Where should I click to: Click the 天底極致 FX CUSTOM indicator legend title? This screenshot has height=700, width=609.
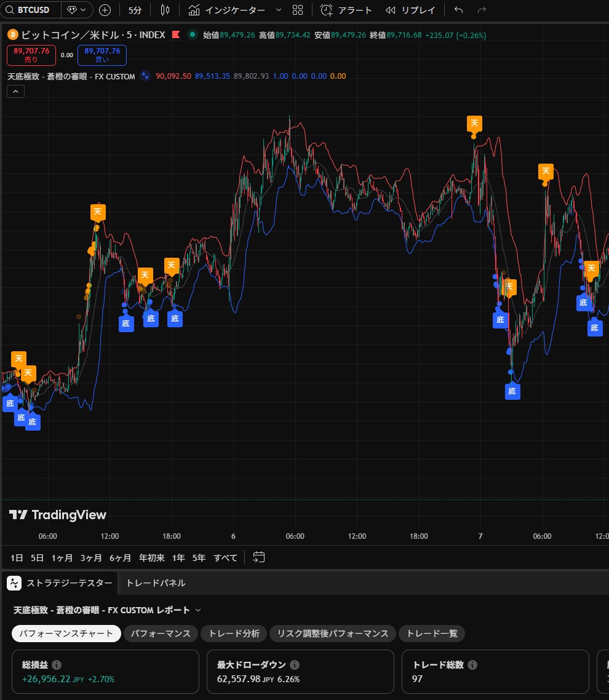71,76
